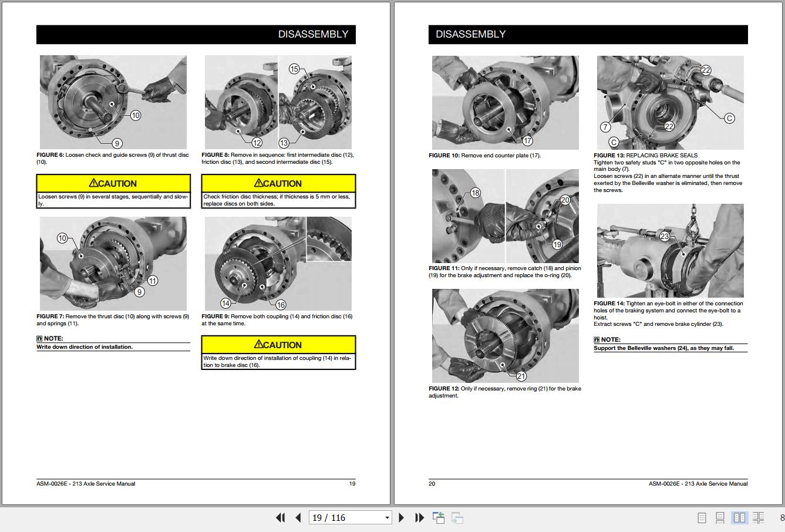Click the caution about friction disc thickness
The height and width of the screenshot is (532, 785).
point(278,191)
